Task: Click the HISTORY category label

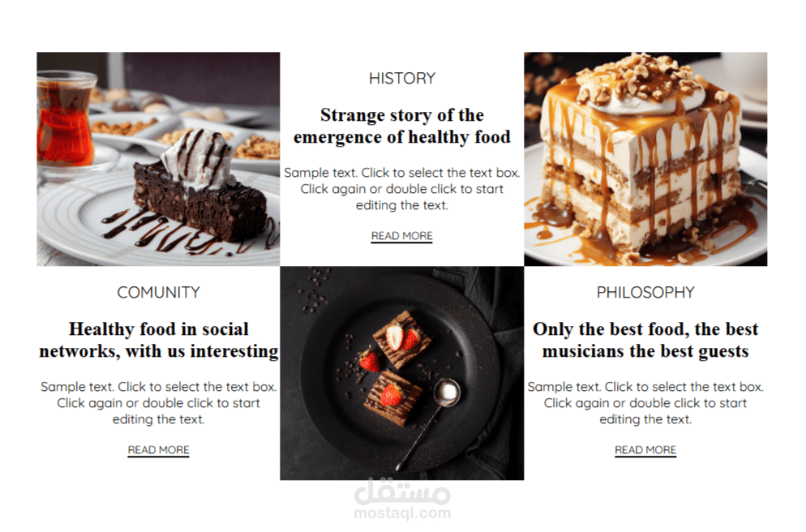Action: coord(402,79)
